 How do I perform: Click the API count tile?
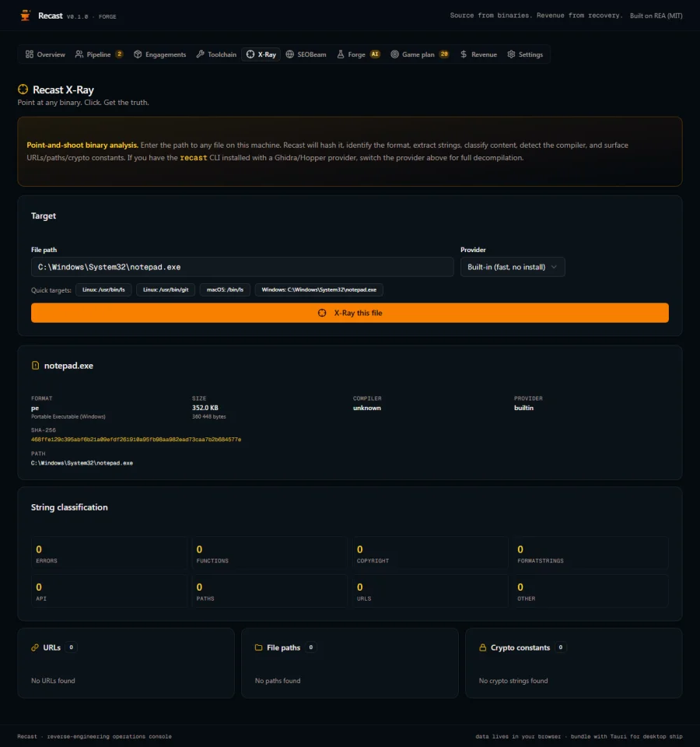point(109,591)
